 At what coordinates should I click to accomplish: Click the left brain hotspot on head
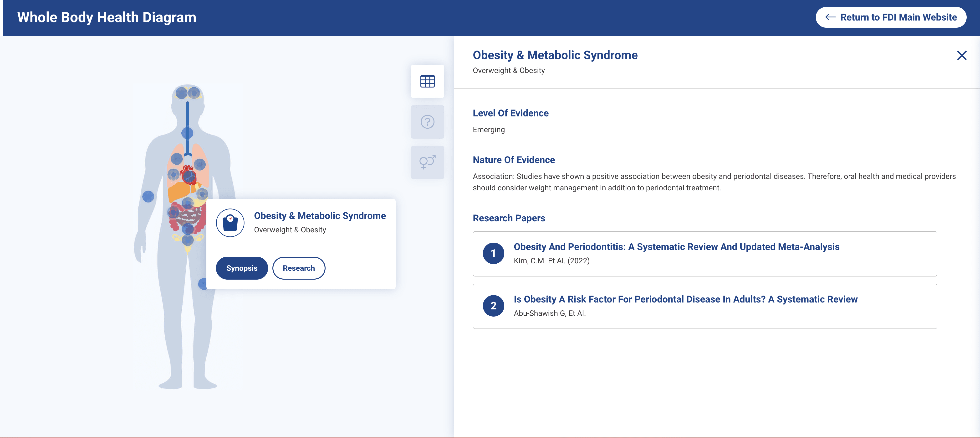181,93
